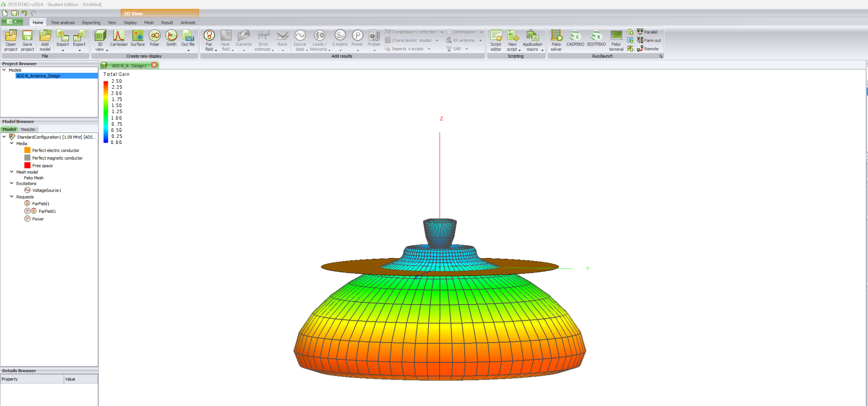Run the Feko solver
Viewport: 868px width, 406px height.
point(556,40)
